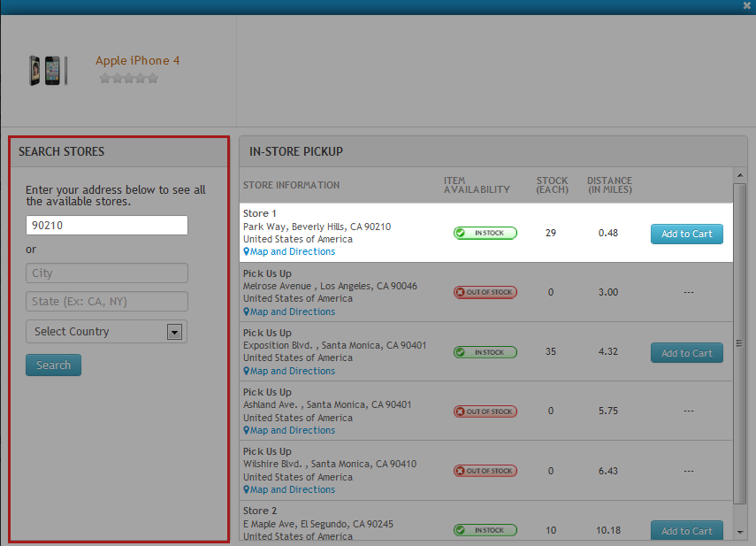This screenshot has width=756, height=546.
Task: Click the Distance (In Miles) column header
Action: pos(609,185)
